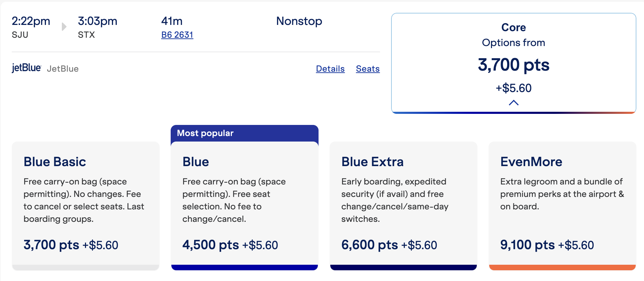Click the departure time 2:22pm
The width and height of the screenshot is (644, 281).
[x=31, y=21]
